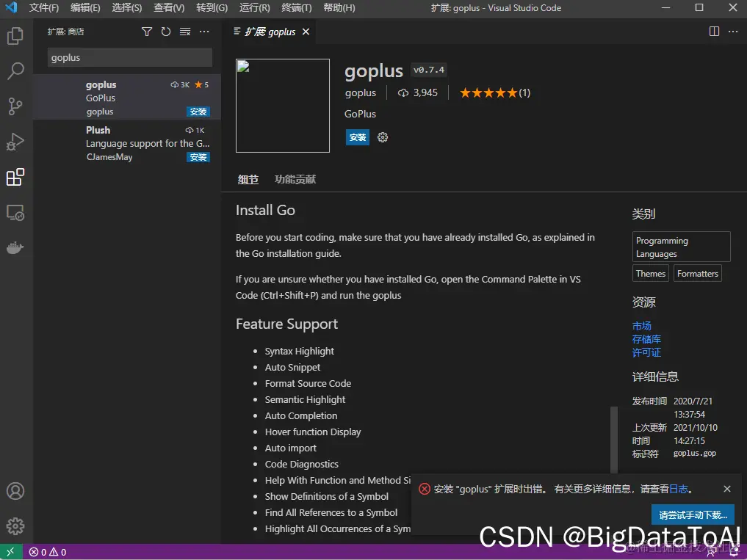The width and height of the screenshot is (747, 560).
Task: Open the Explorer view in activity bar
Action: (15, 36)
